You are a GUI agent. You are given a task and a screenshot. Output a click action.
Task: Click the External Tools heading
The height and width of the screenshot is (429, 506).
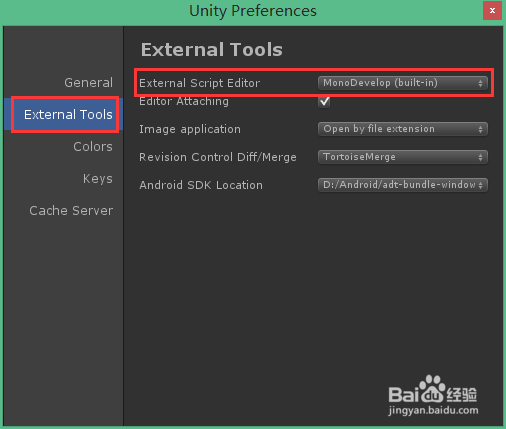[x=212, y=50]
